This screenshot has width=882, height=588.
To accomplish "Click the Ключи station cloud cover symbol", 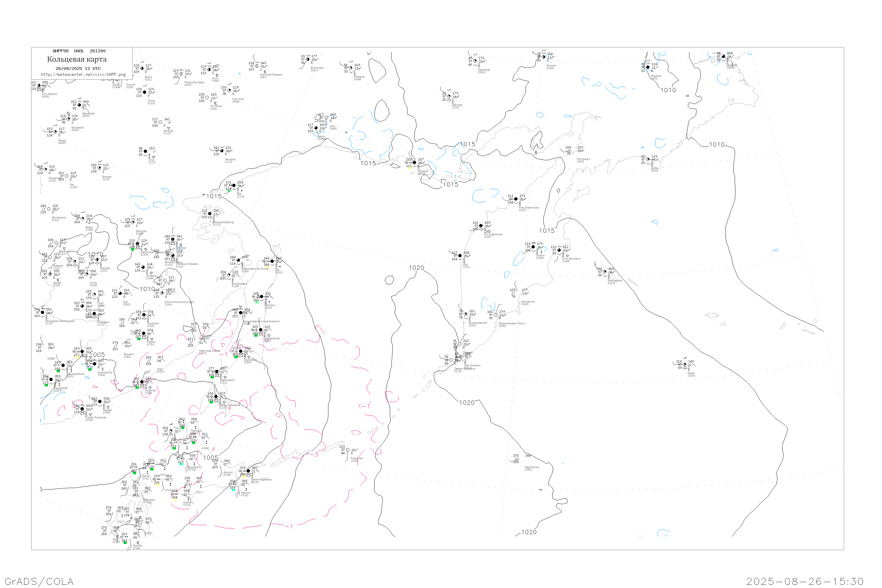I will [533, 247].
